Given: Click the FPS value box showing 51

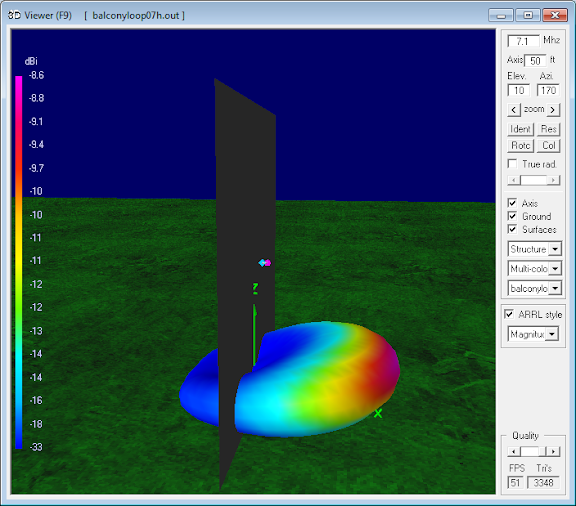Looking at the screenshot, I should coord(515,482).
